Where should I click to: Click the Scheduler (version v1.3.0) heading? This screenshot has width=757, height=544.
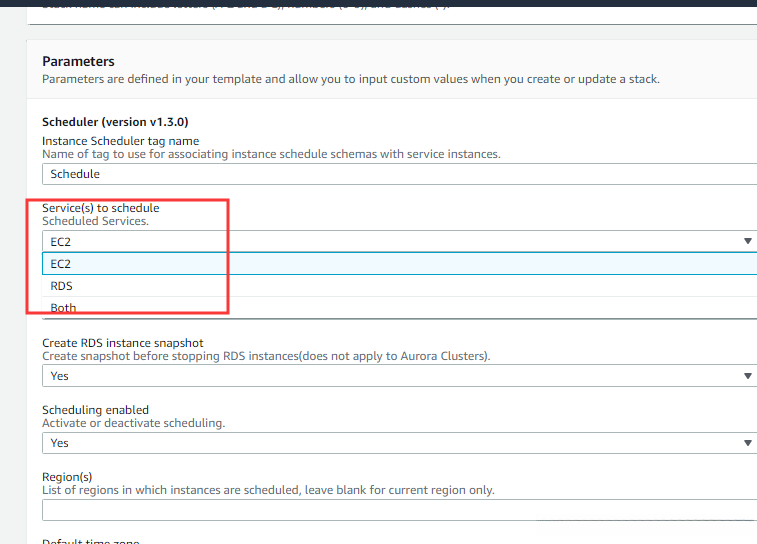115,122
